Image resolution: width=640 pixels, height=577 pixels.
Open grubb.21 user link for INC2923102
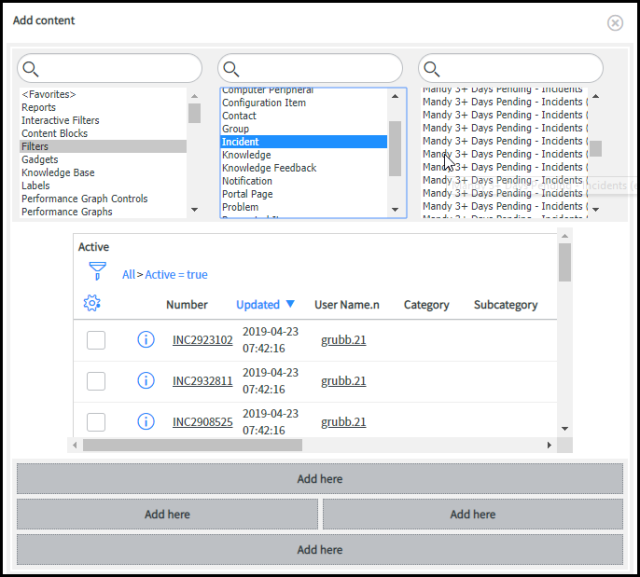343,340
